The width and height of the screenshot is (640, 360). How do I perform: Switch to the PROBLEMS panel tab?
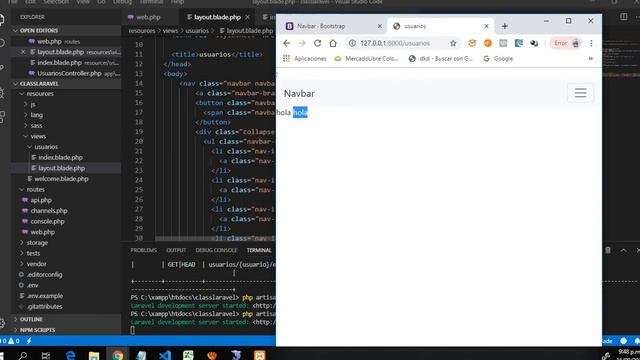pyautogui.click(x=143, y=250)
